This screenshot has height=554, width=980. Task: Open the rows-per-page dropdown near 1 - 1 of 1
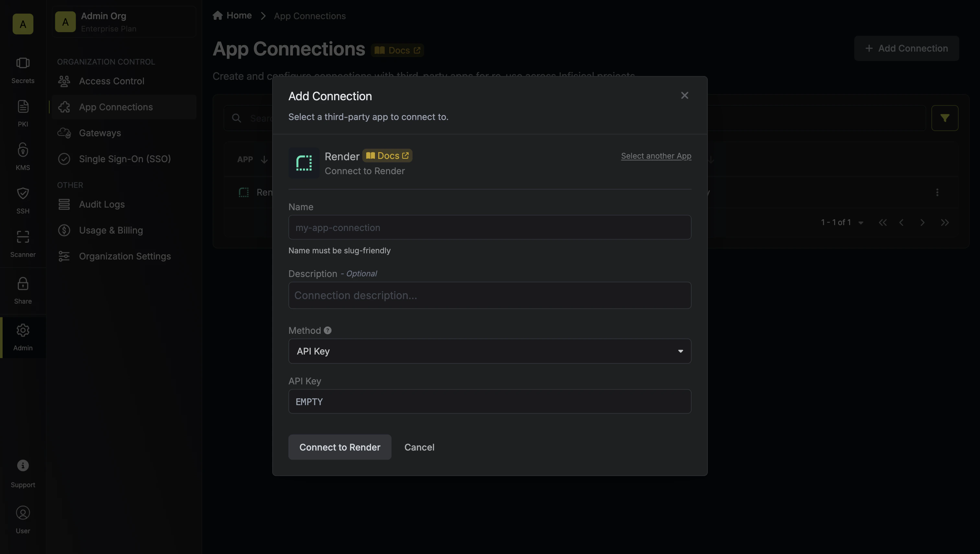860,223
